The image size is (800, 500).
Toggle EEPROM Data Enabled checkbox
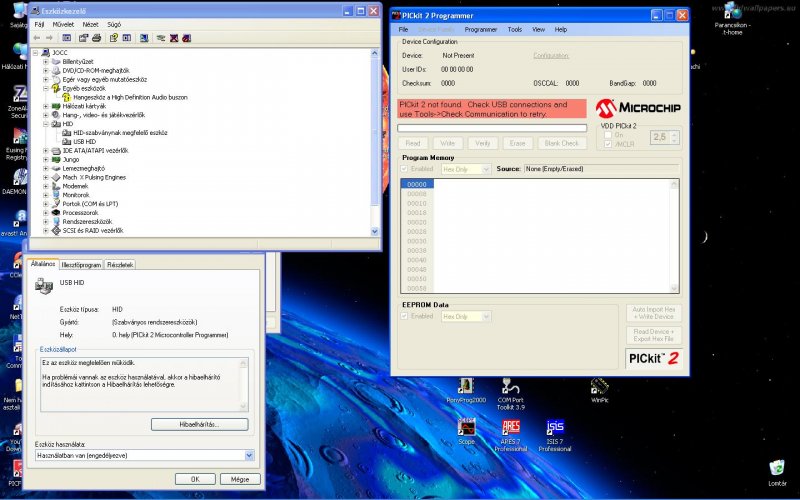click(x=404, y=316)
